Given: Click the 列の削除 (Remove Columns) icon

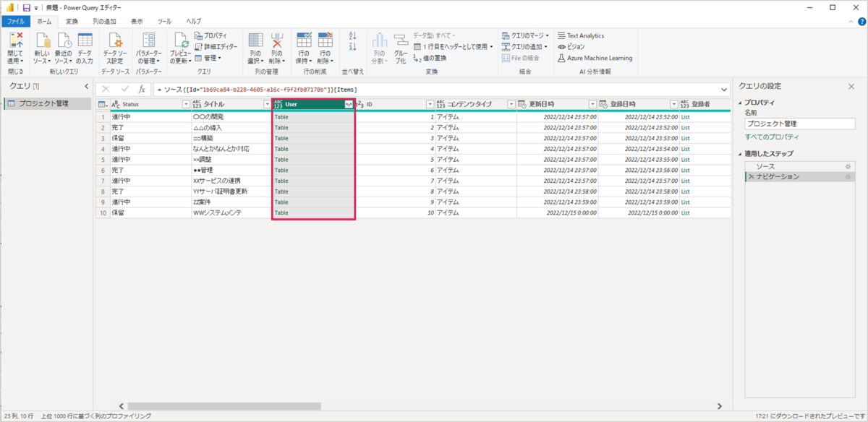Looking at the screenshot, I should pos(277,40).
